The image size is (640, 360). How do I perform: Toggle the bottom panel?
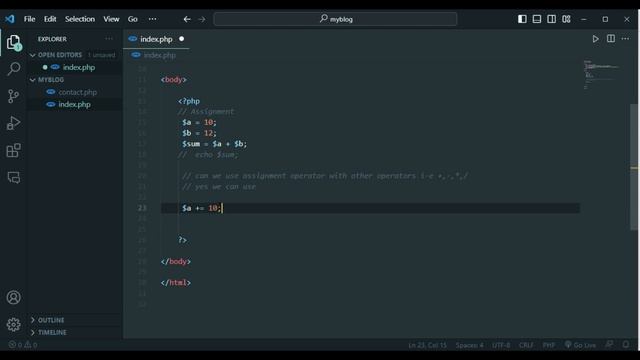click(537, 19)
